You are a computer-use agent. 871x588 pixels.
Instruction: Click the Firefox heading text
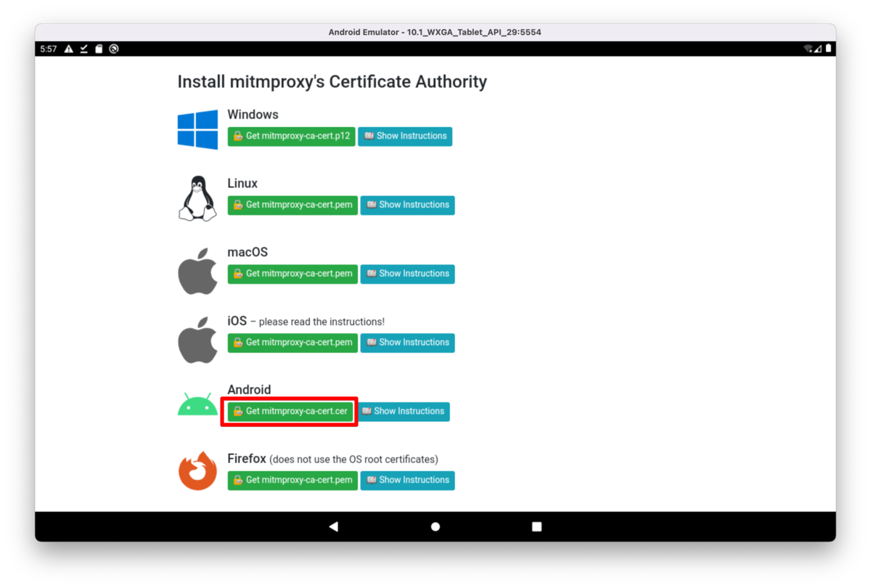(x=247, y=459)
